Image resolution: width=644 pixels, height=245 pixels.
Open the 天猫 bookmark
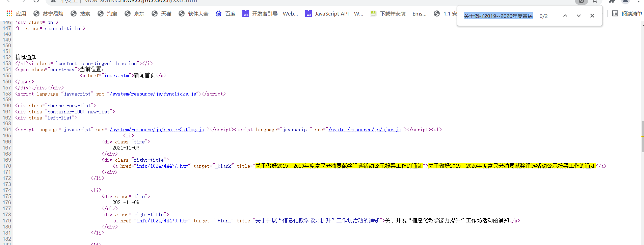point(161,13)
